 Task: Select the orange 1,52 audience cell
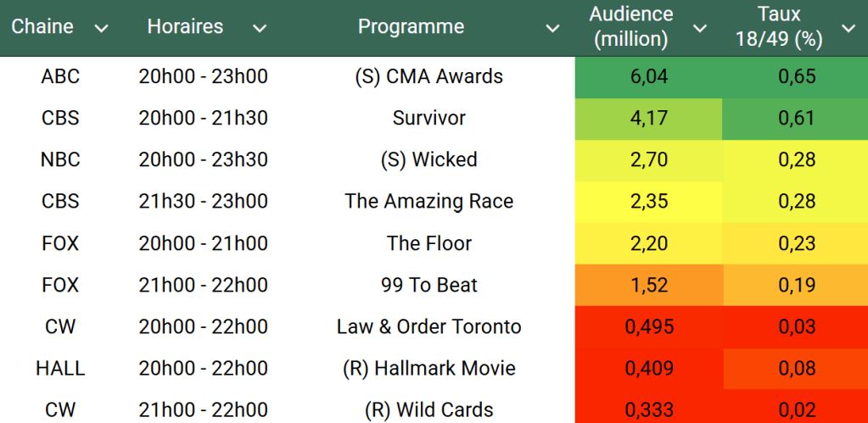click(649, 285)
